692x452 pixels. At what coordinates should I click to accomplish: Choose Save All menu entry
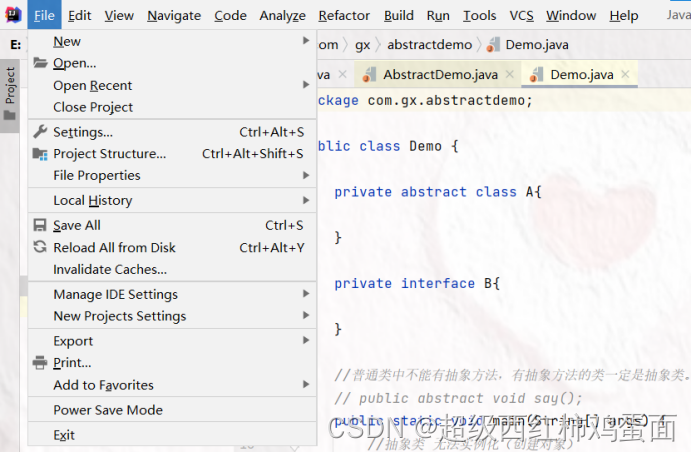pos(172,225)
